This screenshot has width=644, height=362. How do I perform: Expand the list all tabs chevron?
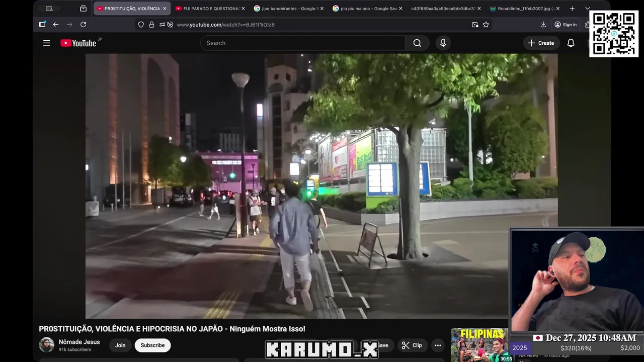[587, 9]
